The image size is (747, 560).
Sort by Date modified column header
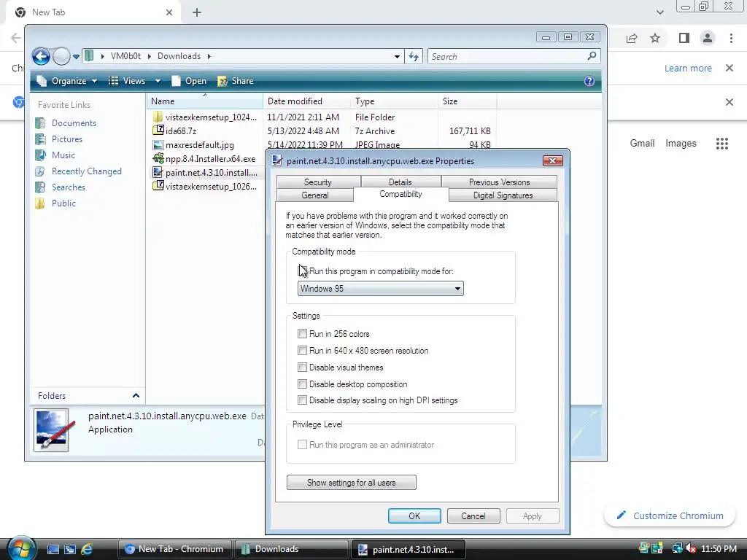(x=306, y=101)
